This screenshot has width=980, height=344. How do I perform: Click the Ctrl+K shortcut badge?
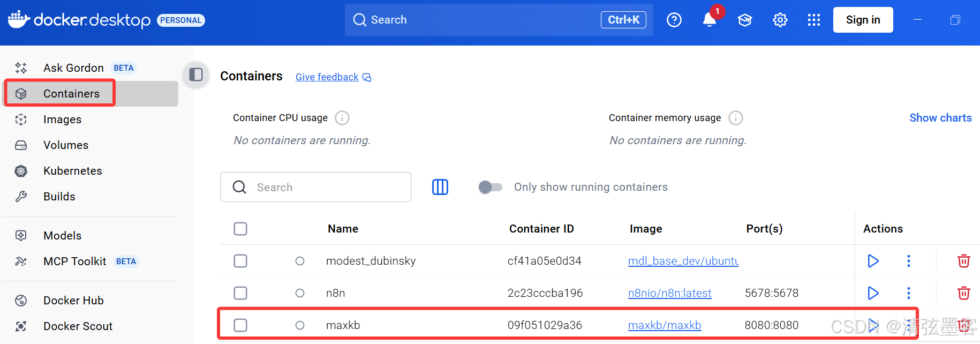623,20
